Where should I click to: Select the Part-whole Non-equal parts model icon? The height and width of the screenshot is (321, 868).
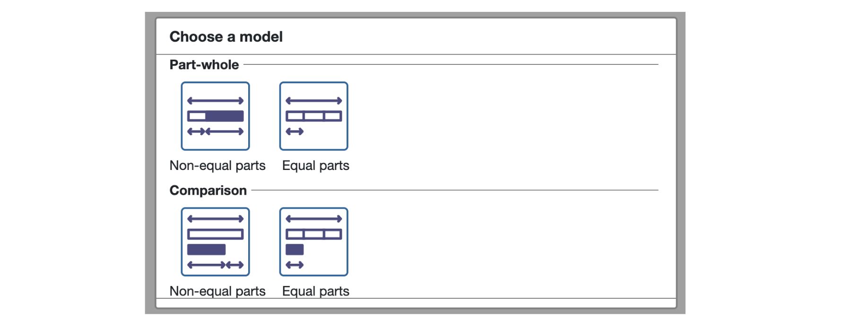(x=215, y=116)
